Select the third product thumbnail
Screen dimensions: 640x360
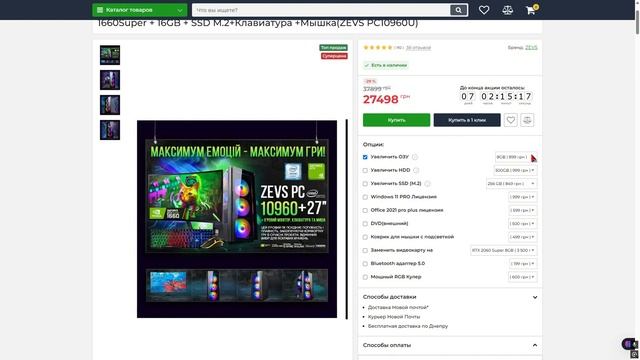110,105
